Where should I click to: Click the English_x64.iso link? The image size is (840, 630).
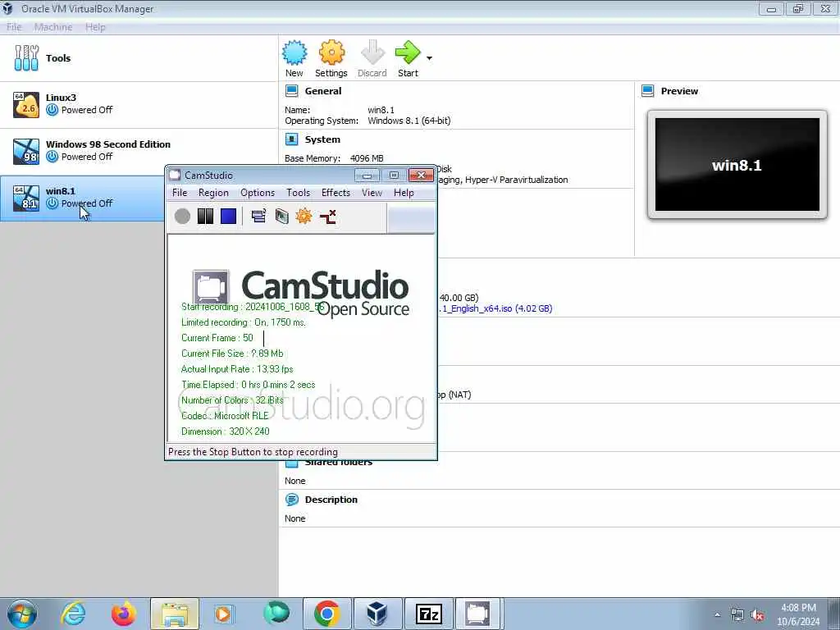[495, 308]
